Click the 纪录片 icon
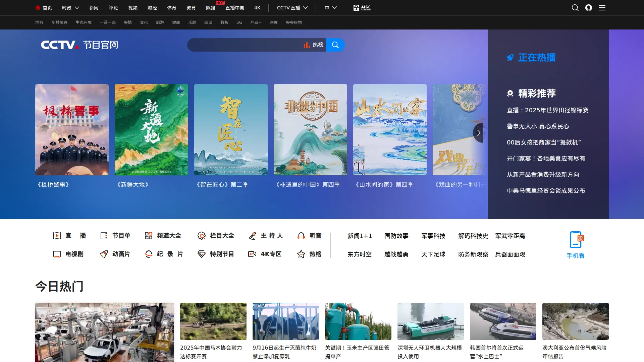Screen dimensions: 644x362 pos(149,254)
